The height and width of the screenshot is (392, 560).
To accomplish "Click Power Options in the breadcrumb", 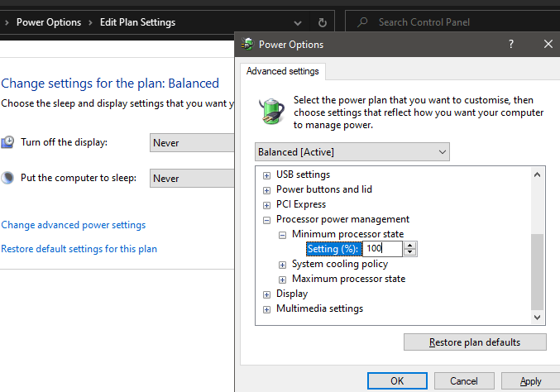I will tap(49, 22).
